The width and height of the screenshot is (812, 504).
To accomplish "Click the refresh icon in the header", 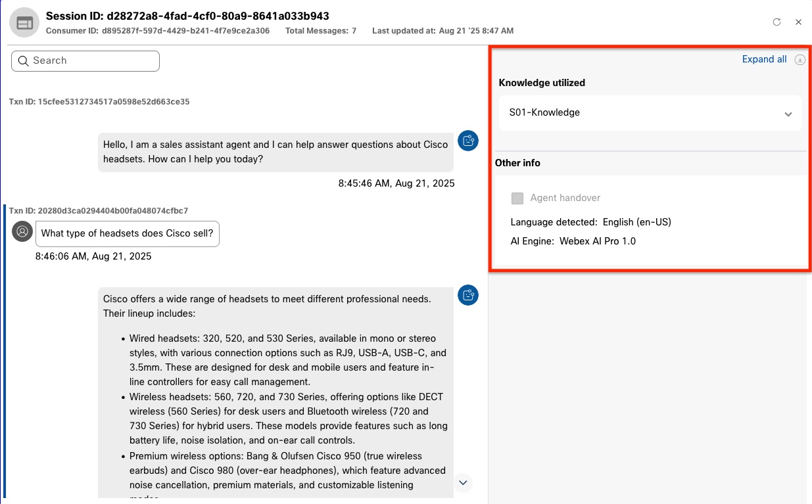I will click(776, 22).
